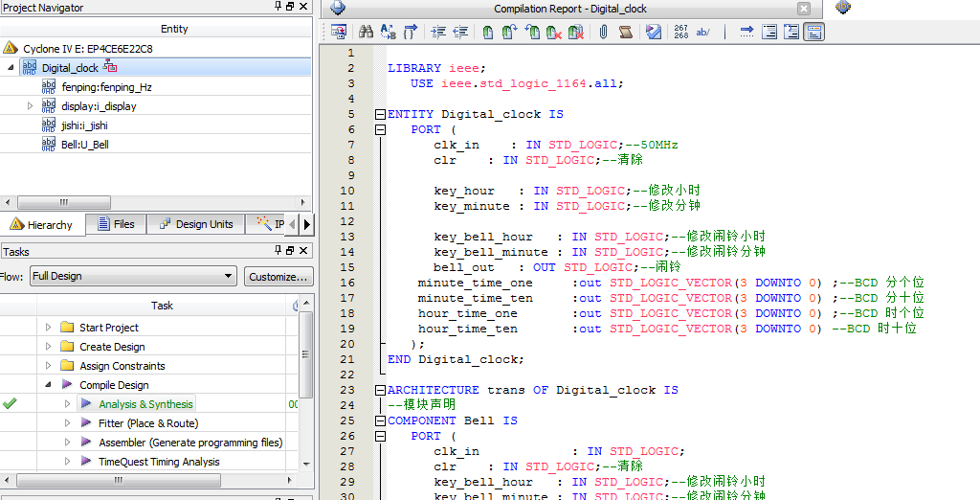Float the Tasks panel
Screen dimensions: 980x500
coord(290,250)
